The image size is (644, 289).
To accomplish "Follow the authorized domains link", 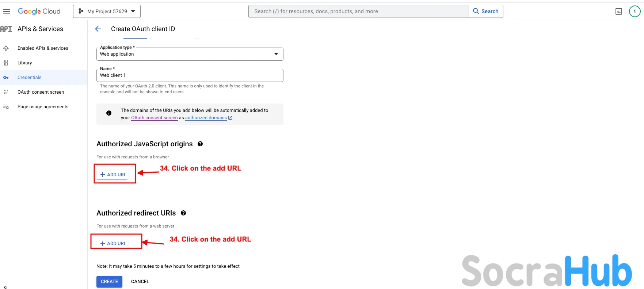I will point(206,118).
